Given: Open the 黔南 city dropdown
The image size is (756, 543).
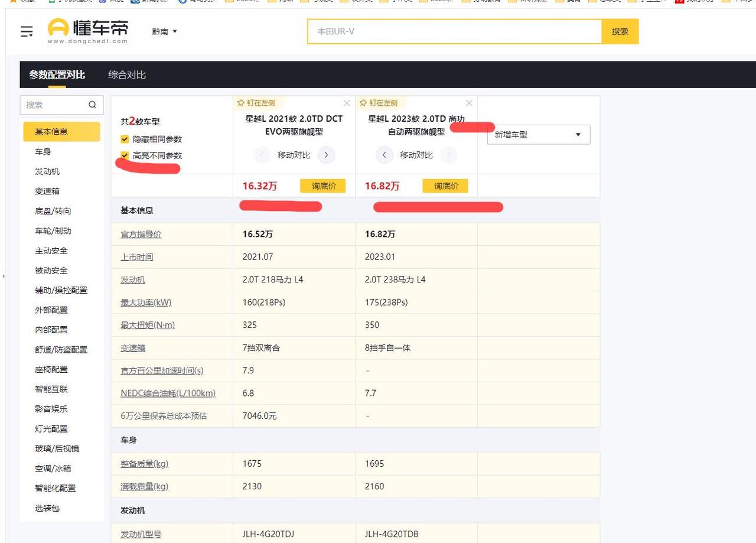Looking at the screenshot, I should click(164, 31).
